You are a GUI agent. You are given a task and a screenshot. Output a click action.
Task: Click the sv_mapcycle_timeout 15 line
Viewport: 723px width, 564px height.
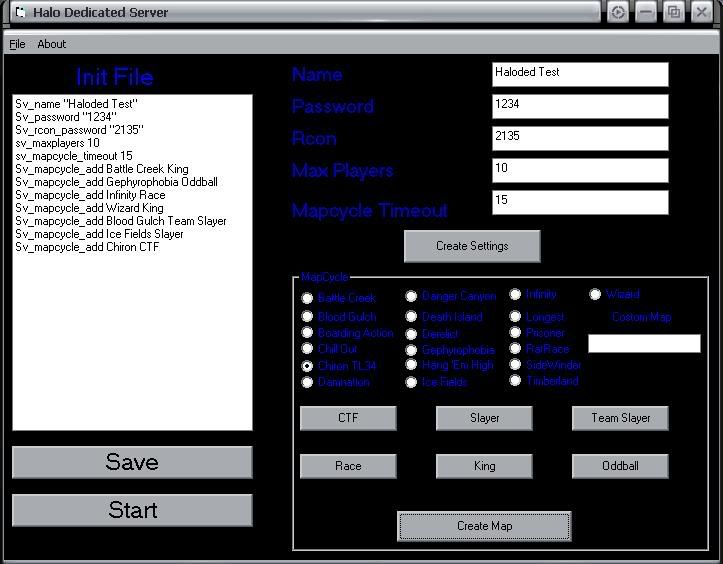click(x=74, y=156)
